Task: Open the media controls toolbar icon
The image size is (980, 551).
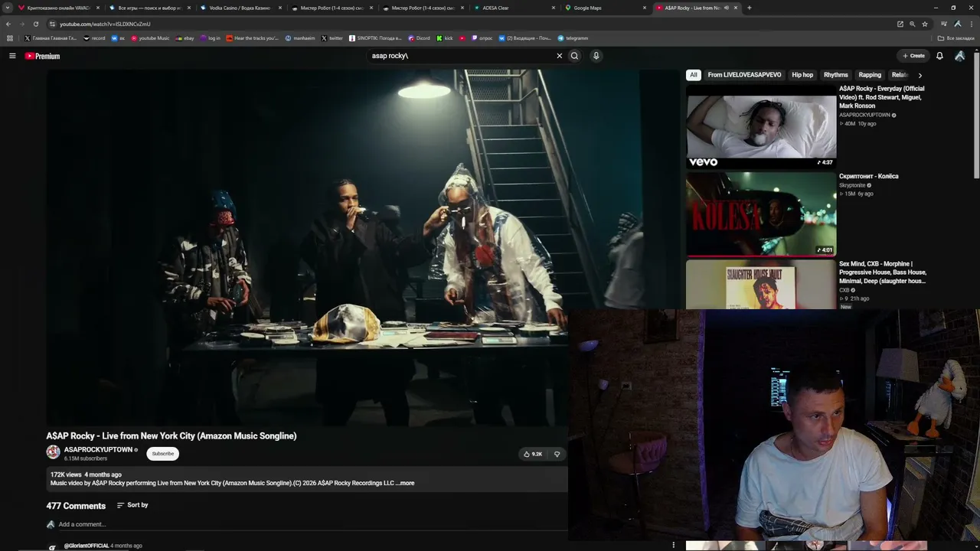Action: [944, 24]
